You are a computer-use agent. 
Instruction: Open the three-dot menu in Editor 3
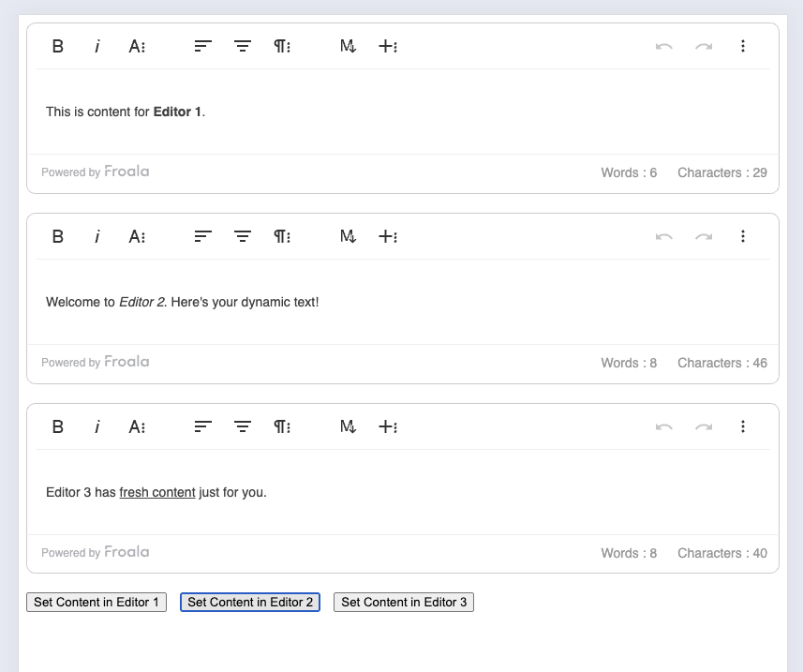[743, 426]
